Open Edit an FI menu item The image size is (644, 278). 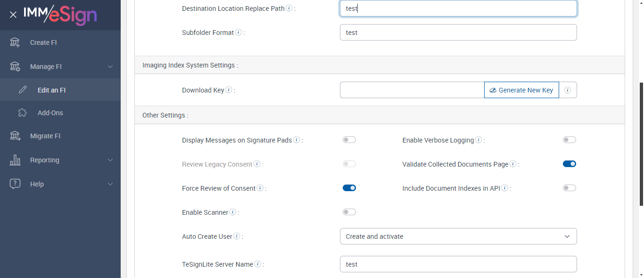click(51, 90)
